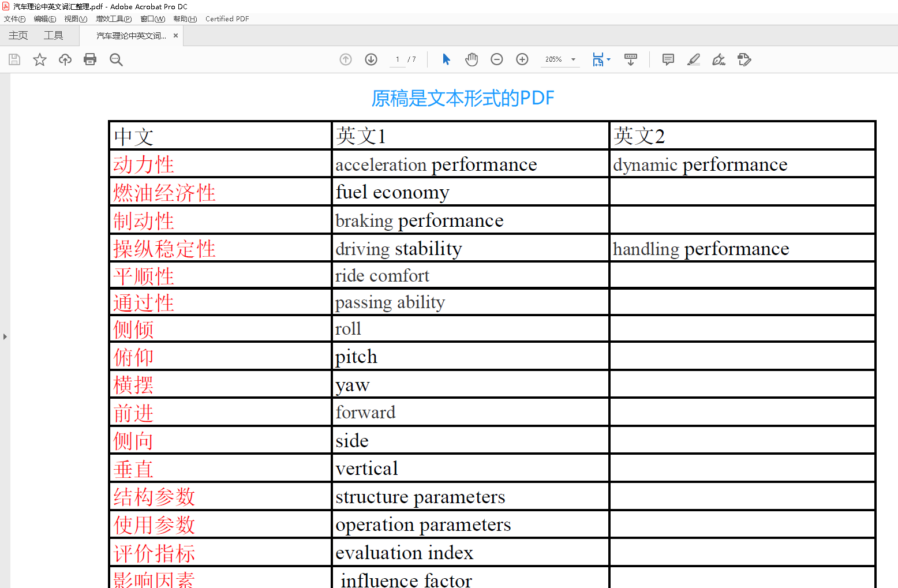The height and width of the screenshot is (588, 898).
Task: Click the 'structure parameters' cell
Action: click(x=470, y=496)
